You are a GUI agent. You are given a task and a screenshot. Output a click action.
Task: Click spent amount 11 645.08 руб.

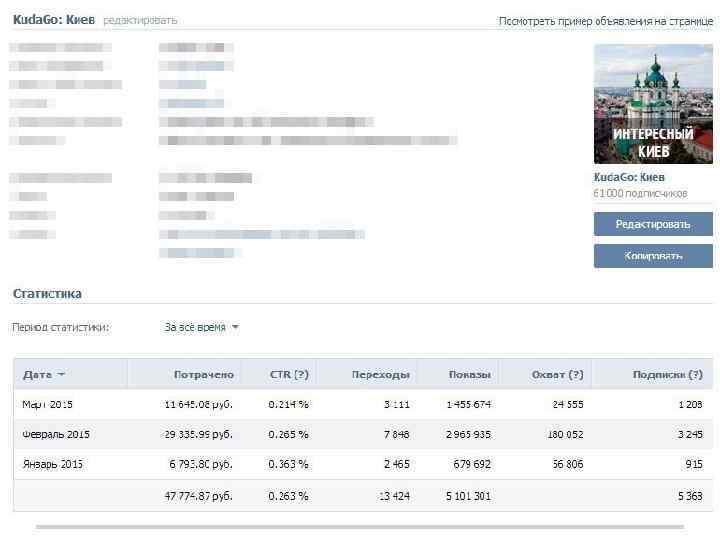[x=199, y=405]
